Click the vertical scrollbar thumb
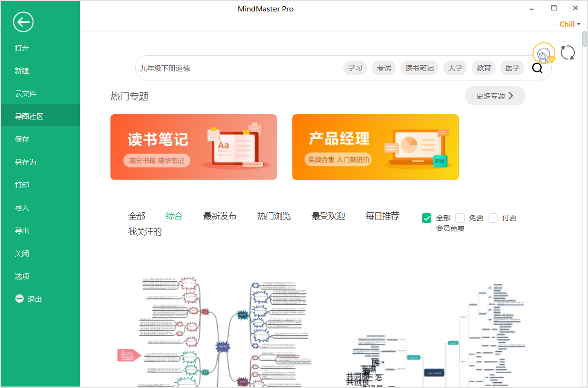Image resolution: width=588 pixels, height=388 pixels. click(585, 39)
